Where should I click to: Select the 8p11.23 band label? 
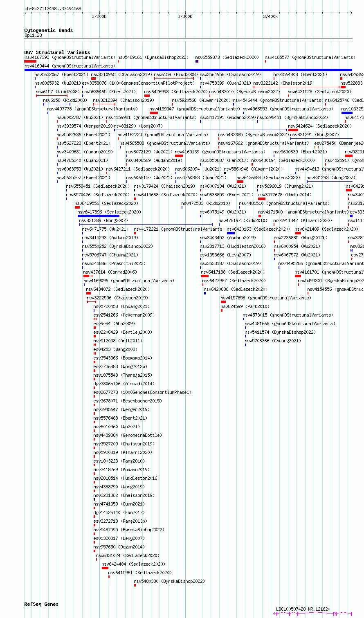33,35
